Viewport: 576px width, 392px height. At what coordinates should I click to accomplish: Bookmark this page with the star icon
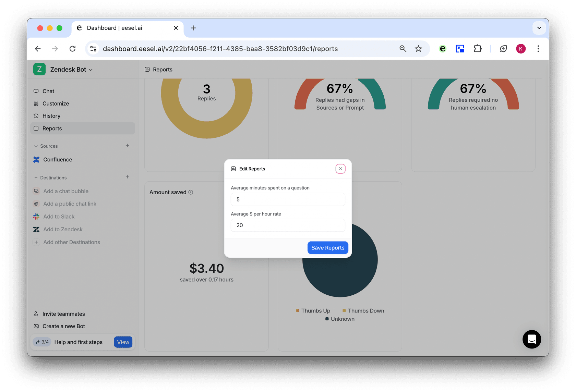pos(418,49)
